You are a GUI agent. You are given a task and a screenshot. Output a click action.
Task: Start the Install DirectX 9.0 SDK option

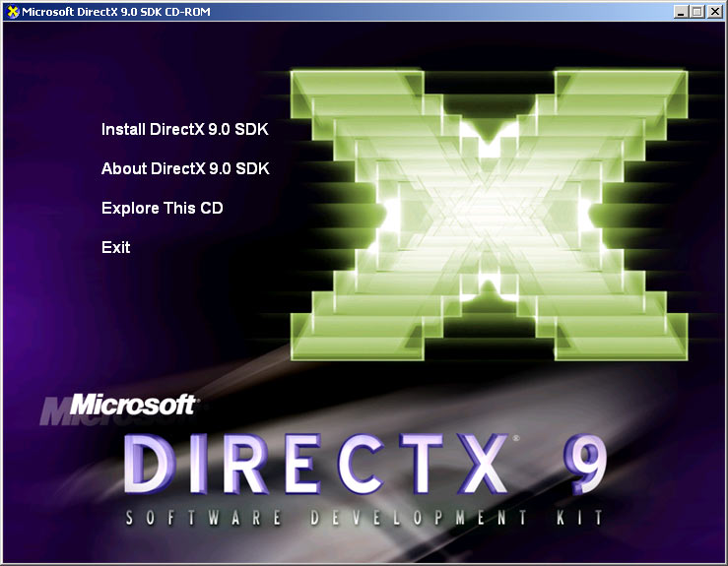(185, 129)
